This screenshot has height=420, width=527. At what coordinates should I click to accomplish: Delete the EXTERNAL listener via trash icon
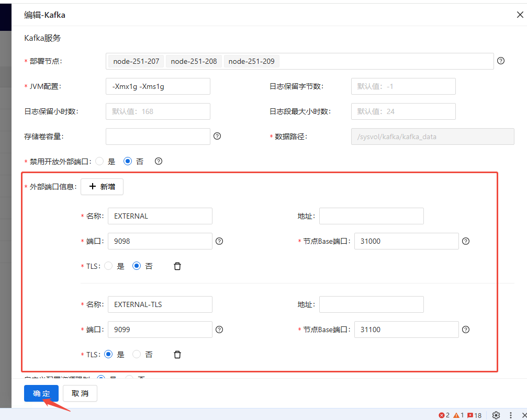(x=177, y=266)
